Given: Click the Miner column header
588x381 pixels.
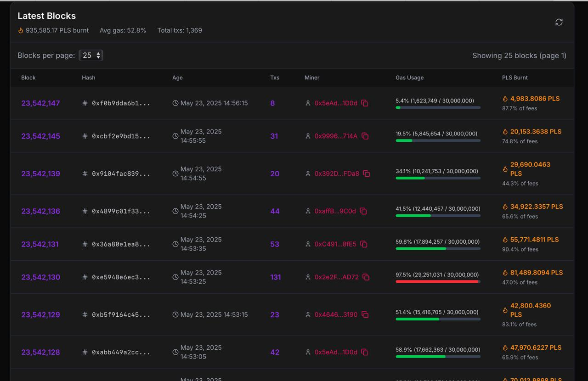Looking at the screenshot, I should point(312,78).
